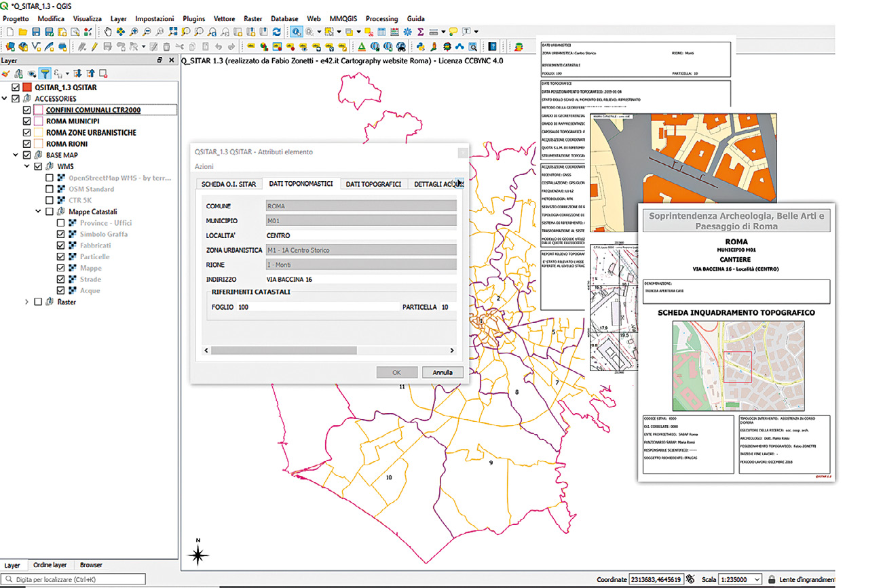The width and height of the screenshot is (883, 588).
Task: Click the Zoom Out magnifier tool
Action: [147, 32]
